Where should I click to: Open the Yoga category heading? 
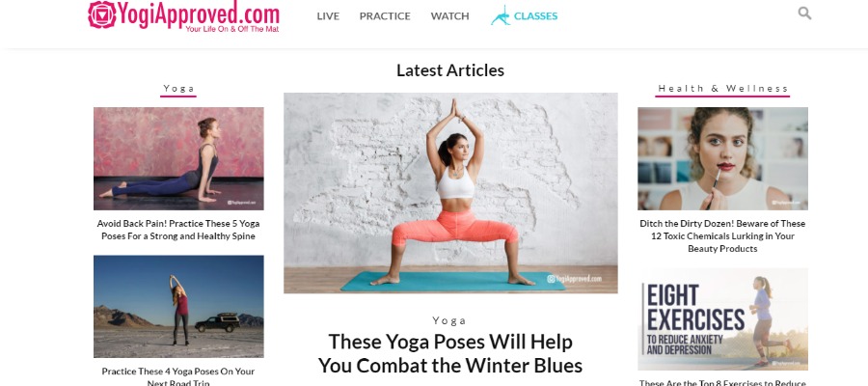point(178,89)
